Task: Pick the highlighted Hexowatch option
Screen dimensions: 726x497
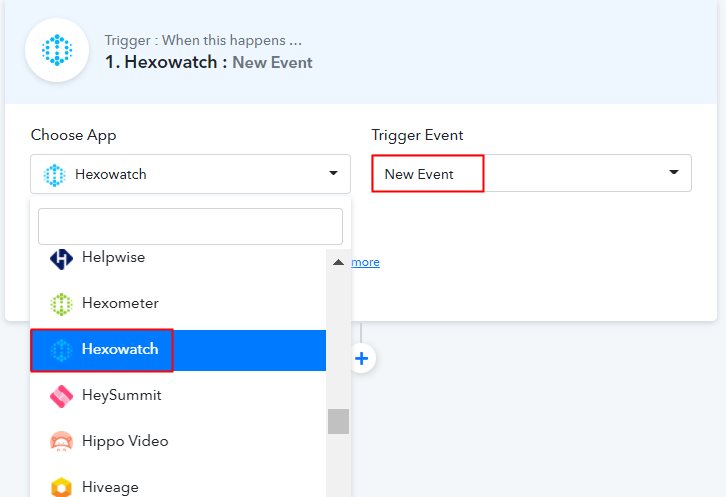Action: 178,350
